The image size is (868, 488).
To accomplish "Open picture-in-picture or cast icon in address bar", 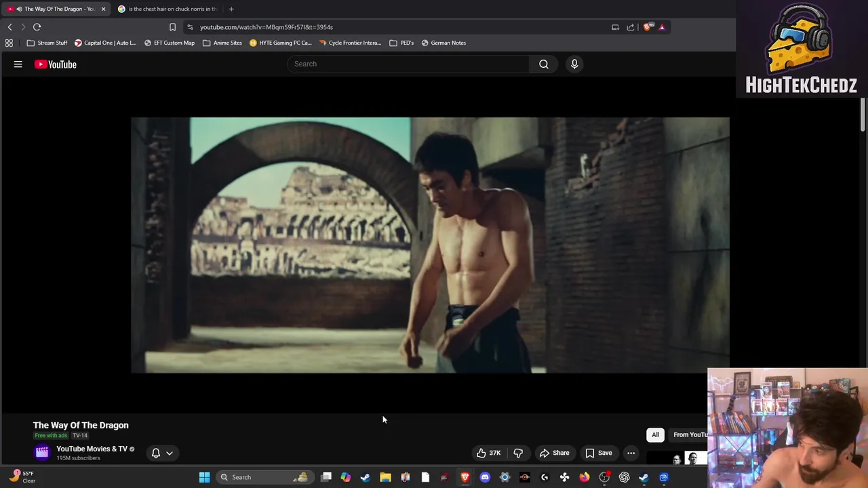I will [615, 27].
